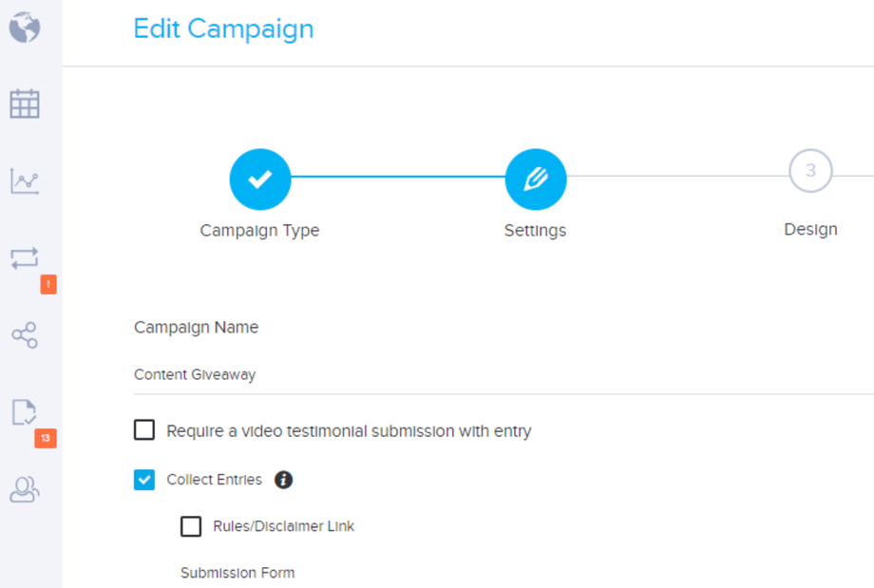Viewport: 874px width, 588px height.
Task: Click the Design step label
Action: tap(810, 229)
